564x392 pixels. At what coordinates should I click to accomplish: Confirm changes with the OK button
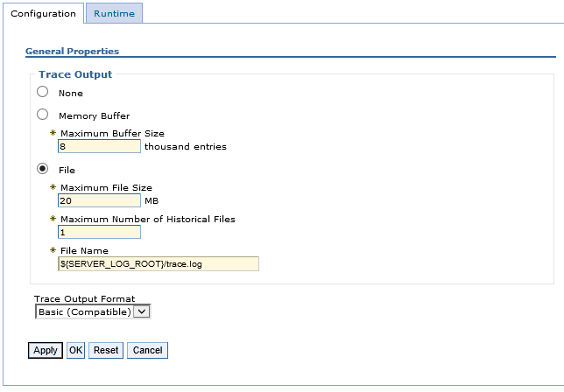pyautogui.click(x=75, y=350)
